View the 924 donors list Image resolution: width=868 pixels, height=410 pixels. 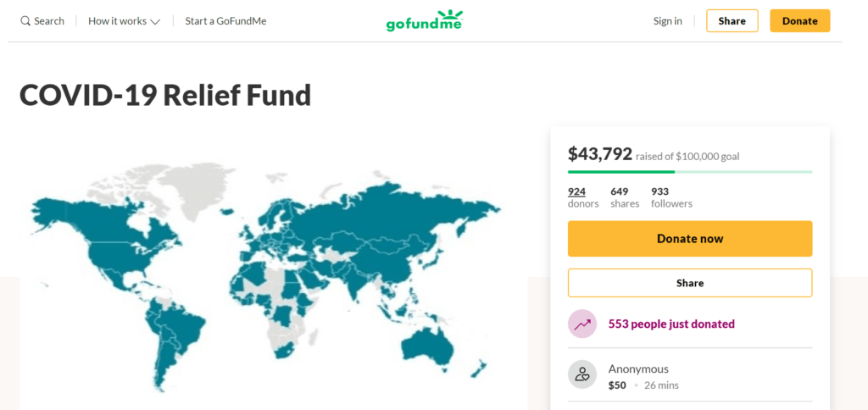577,191
